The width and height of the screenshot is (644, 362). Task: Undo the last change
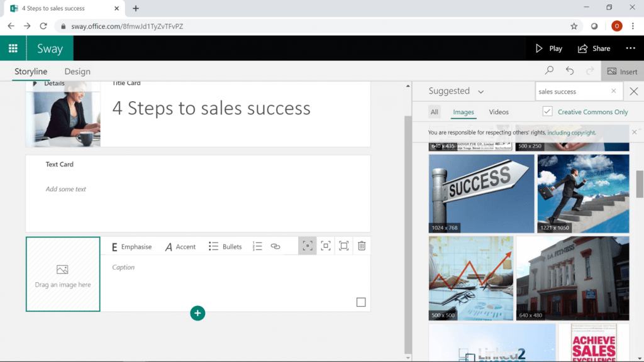pos(569,70)
